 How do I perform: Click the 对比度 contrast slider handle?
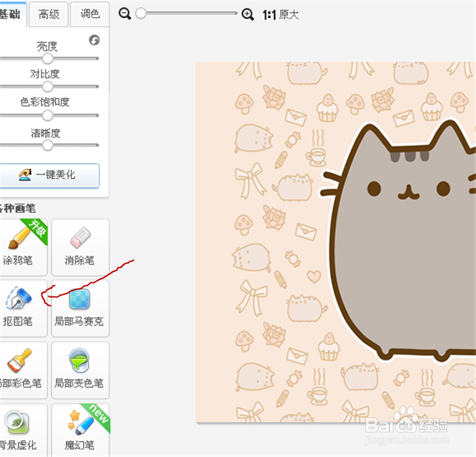pos(48,87)
